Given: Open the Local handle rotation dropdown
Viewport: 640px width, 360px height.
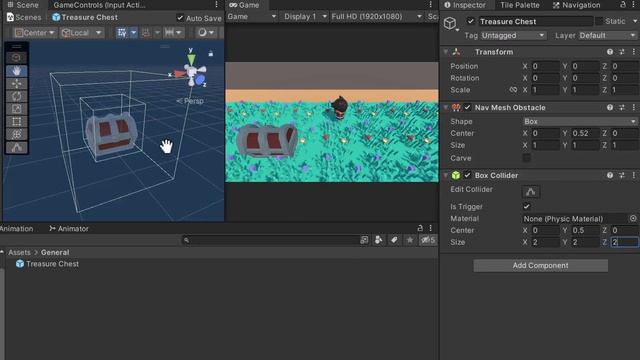Looking at the screenshot, I should click(81, 33).
